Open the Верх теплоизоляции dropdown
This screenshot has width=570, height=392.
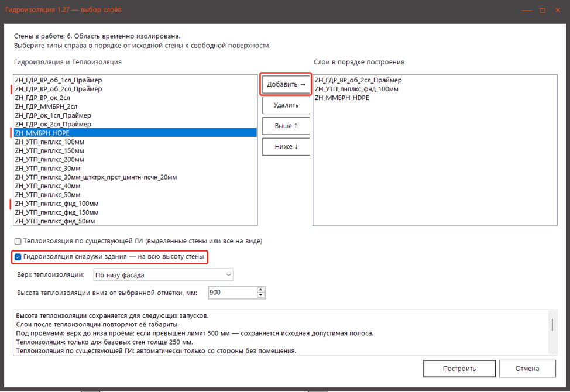point(163,275)
